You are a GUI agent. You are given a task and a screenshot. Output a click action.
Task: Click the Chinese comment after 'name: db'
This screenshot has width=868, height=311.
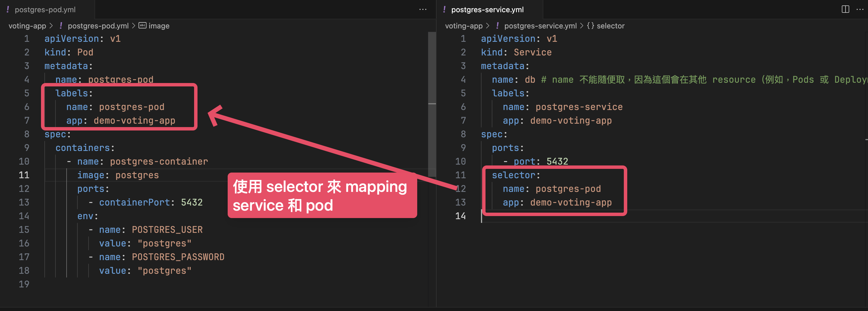pos(704,79)
